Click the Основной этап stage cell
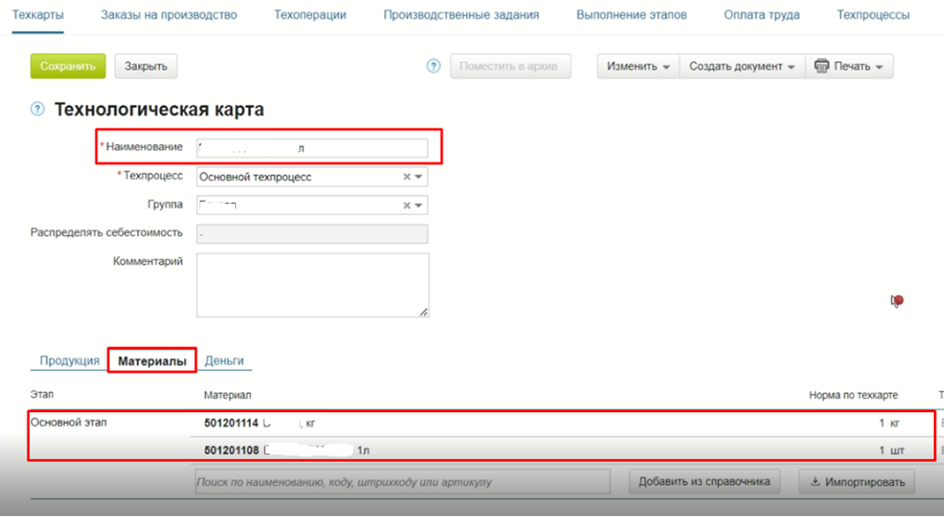This screenshot has width=944, height=517. click(69, 423)
